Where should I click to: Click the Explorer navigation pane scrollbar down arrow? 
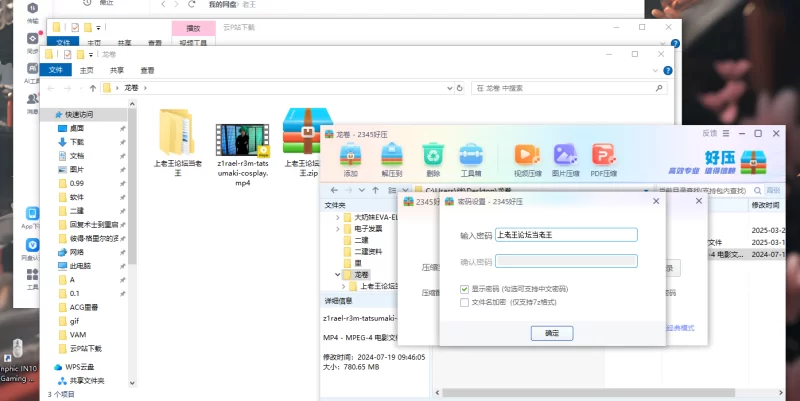(132, 383)
